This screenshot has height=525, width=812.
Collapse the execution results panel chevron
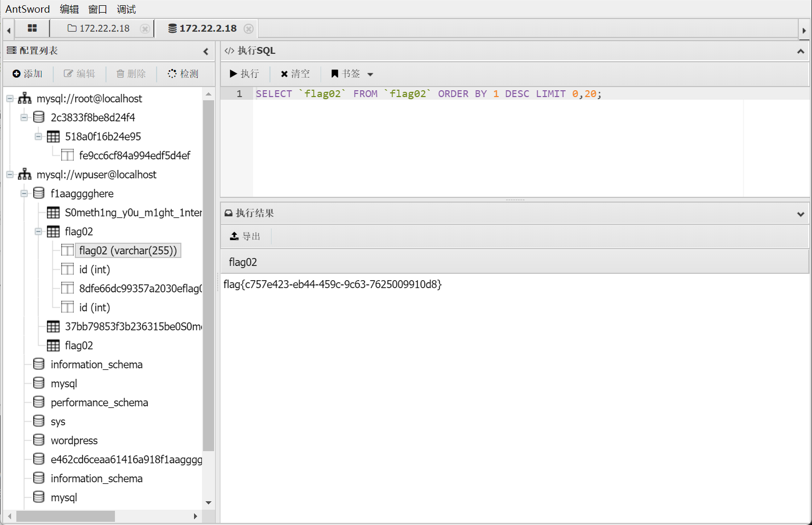[x=800, y=214]
